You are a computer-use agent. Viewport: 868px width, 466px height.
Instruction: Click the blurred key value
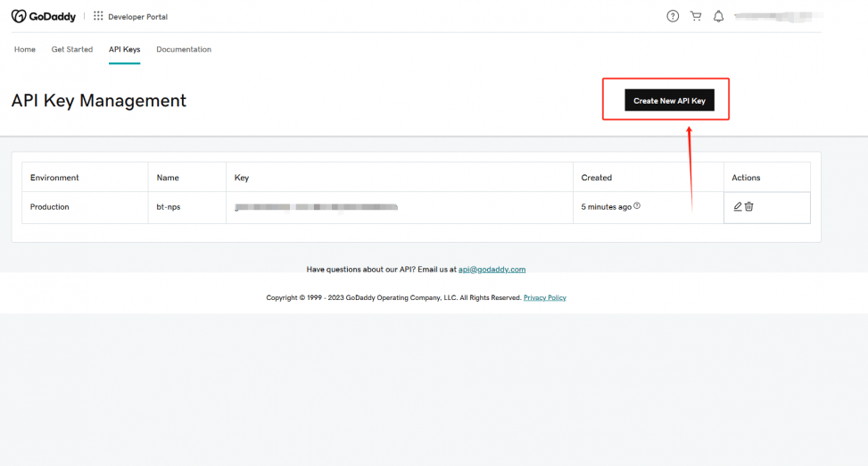pos(316,207)
